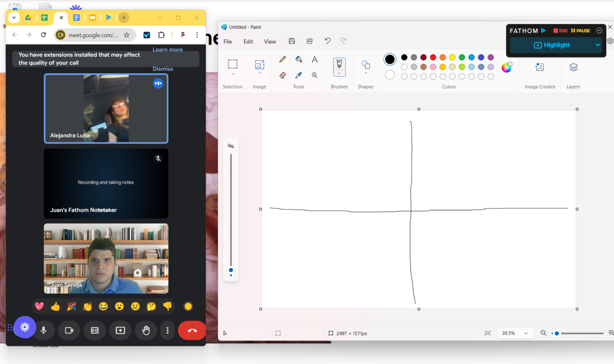Open the Layers panel in Paint
This screenshot has width=614, height=364.
pos(573,67)
